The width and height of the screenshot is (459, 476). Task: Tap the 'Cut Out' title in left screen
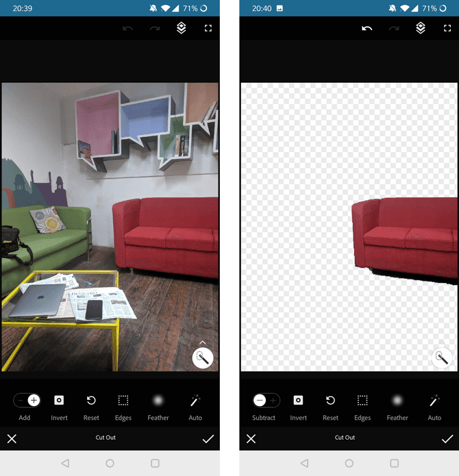106,438
